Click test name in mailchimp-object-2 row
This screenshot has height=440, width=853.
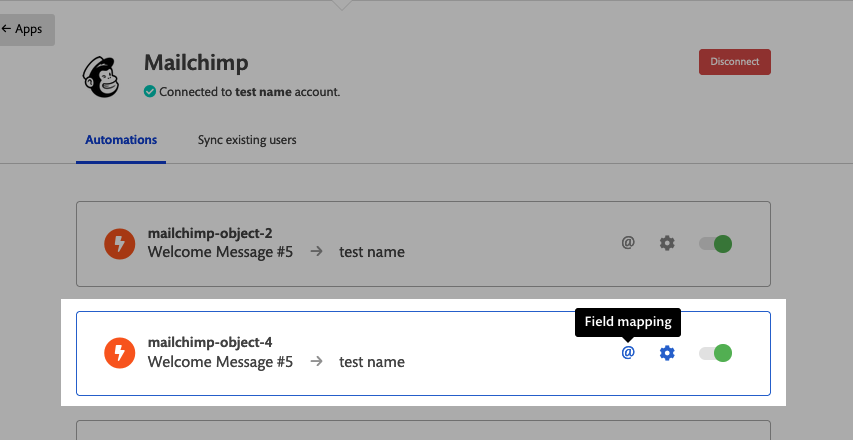372,252
